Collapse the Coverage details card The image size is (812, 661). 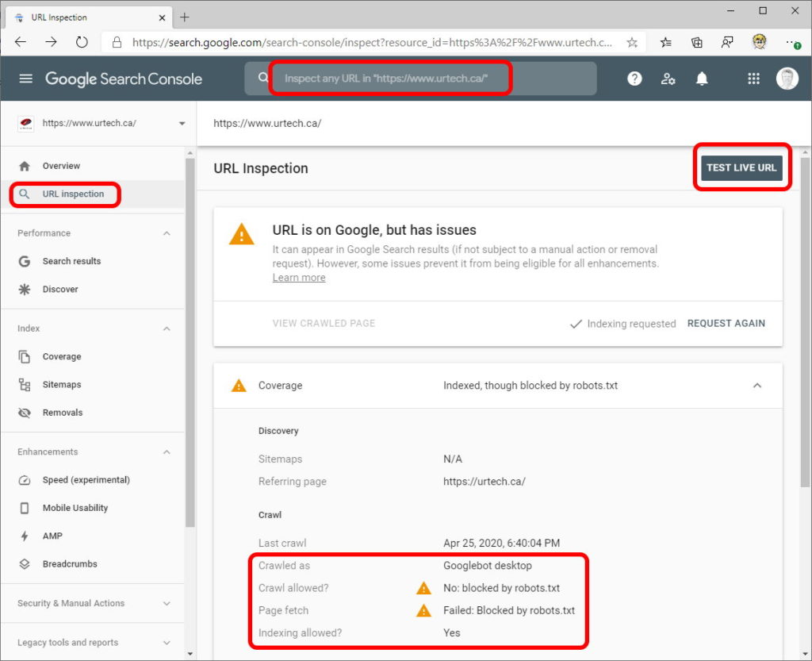click(757, 385)
